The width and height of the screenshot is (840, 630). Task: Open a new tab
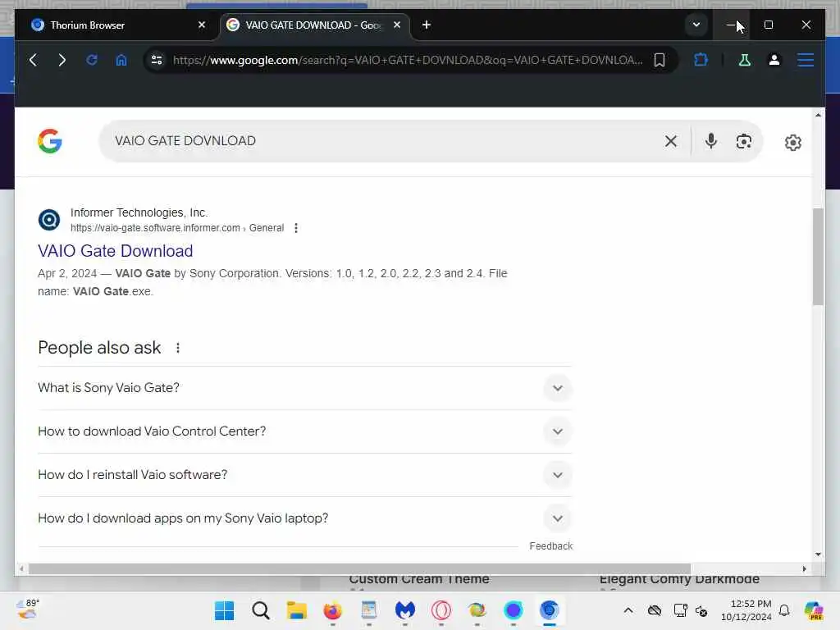click(427, 25)
